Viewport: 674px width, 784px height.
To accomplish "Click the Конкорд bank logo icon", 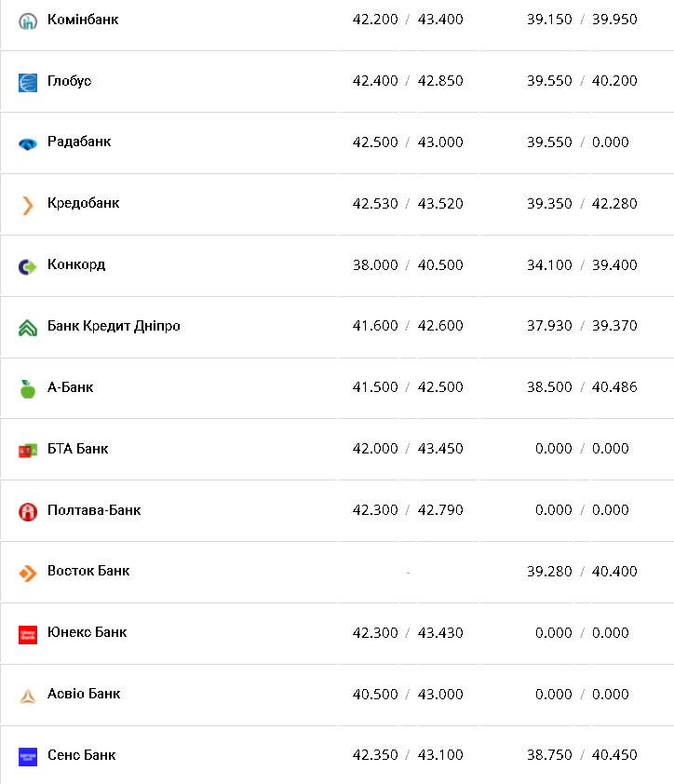I will 28,266.
